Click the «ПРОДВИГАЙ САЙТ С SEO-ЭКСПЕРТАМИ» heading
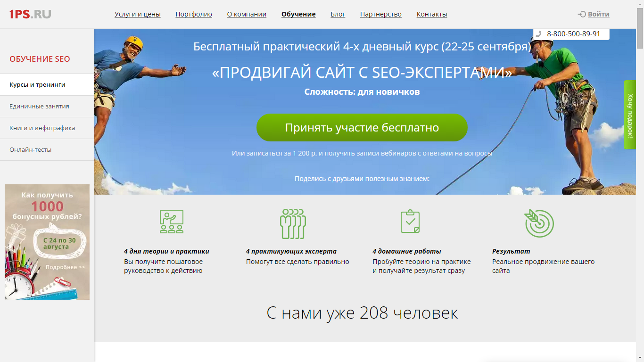The width and height of the screenshot is (644, 362). click(362, 73)
